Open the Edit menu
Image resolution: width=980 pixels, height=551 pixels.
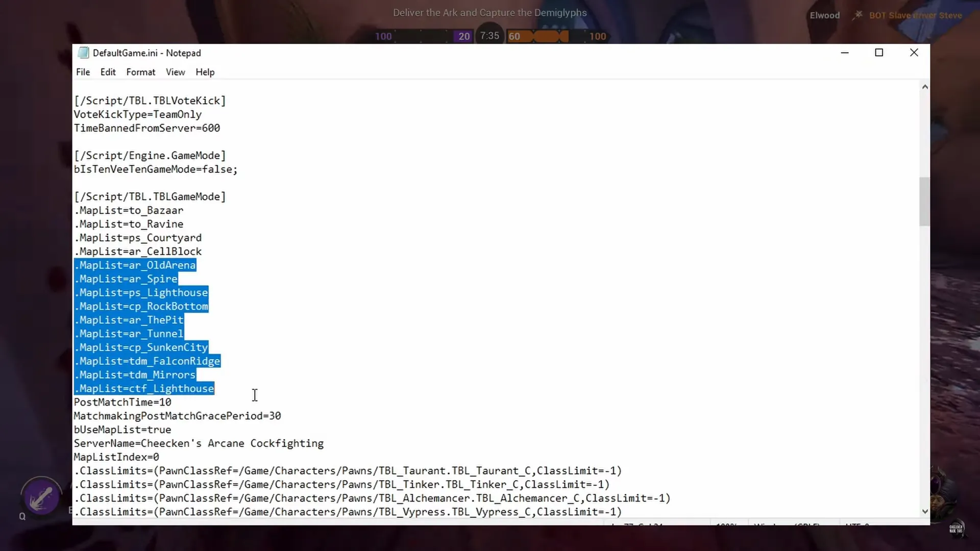(x=108, y=72)
